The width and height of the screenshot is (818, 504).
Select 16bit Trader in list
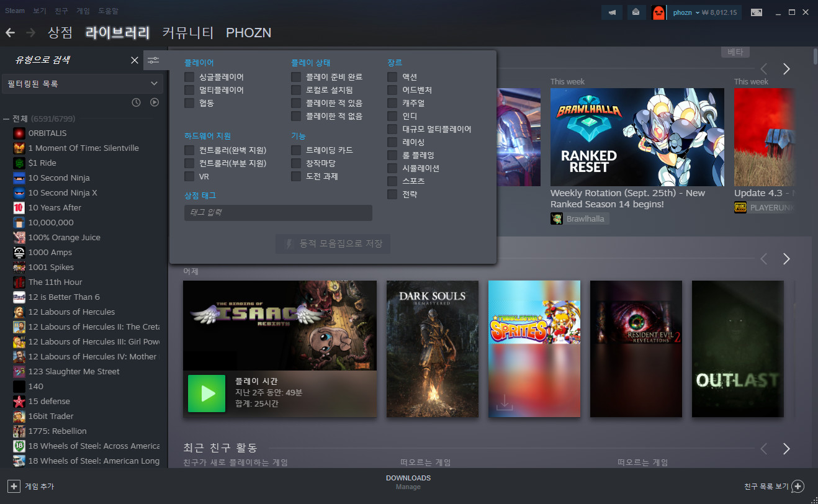click(51, 416)
